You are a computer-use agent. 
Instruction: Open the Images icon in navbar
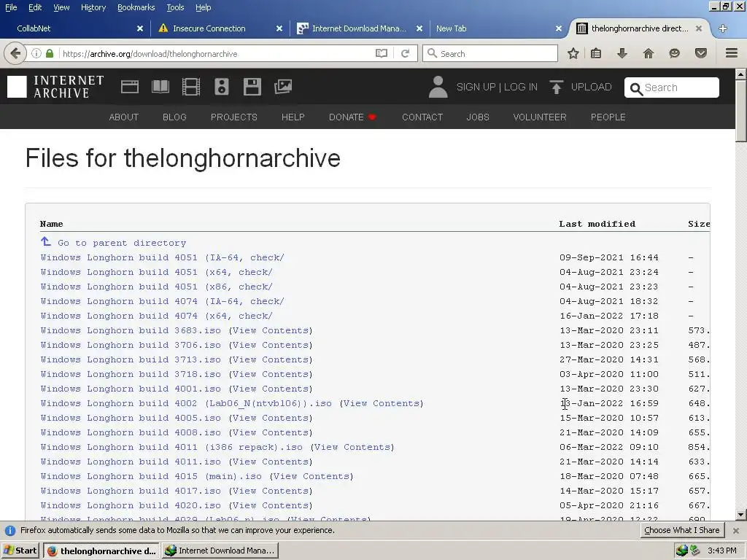click(283, 87)
